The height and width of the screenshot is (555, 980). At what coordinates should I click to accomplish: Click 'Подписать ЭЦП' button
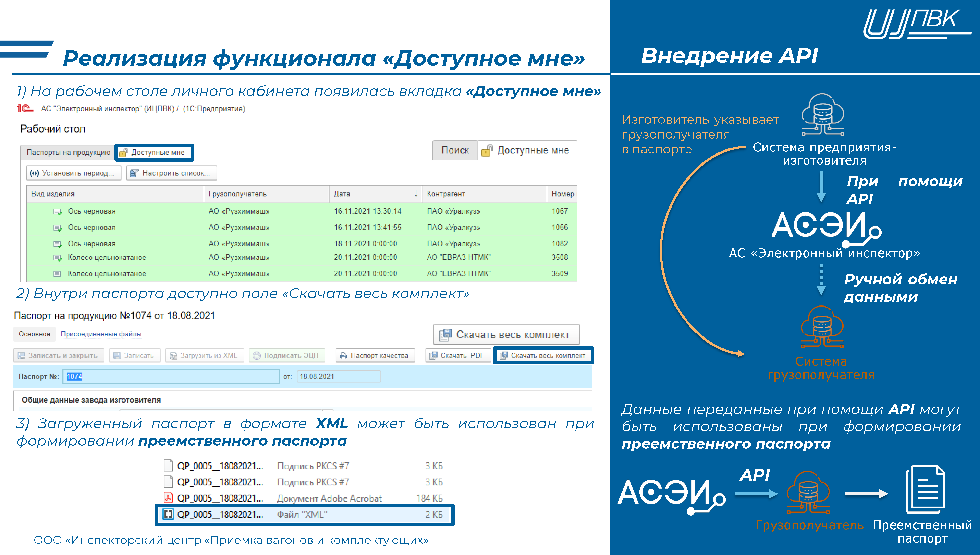click(x=287, y=356)
